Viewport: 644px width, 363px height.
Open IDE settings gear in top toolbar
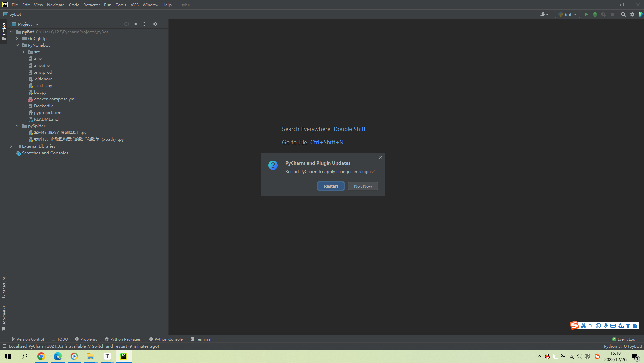coord(632,14)
